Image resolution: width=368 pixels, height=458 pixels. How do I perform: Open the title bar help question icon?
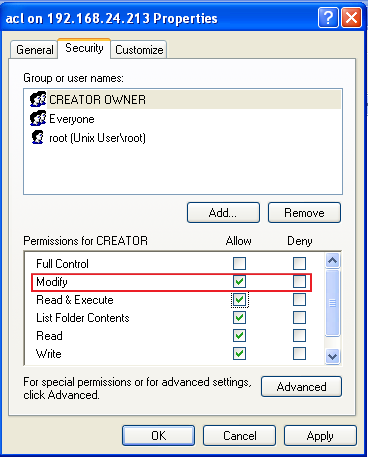pos(328,18)
